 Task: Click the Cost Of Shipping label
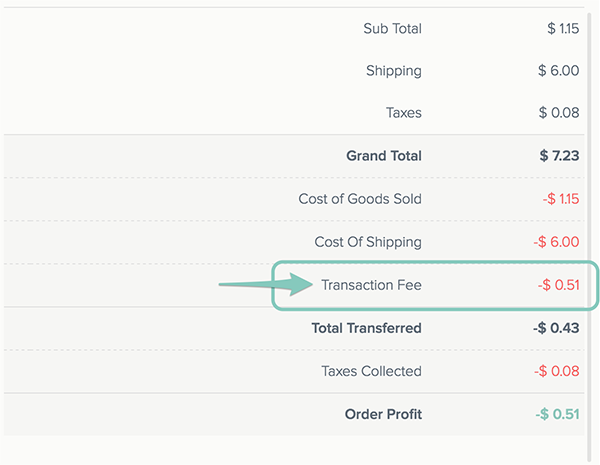pyautogui.click(x=368, y=242)
